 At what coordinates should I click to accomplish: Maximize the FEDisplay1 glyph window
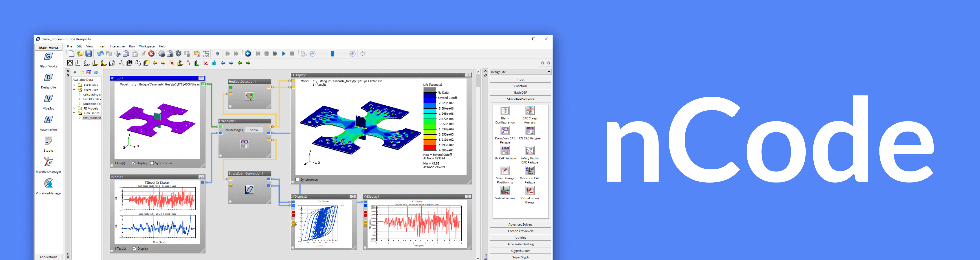[x=467, y=75]
